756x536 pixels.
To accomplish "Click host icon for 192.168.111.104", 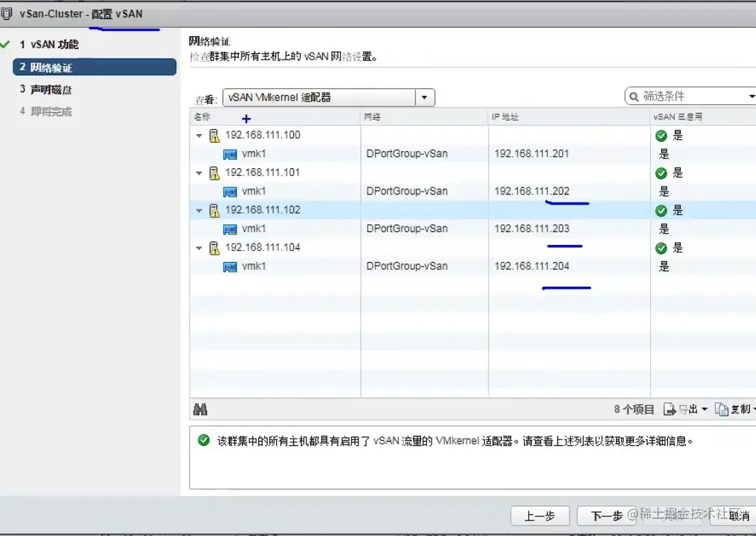I will point(214,248).
